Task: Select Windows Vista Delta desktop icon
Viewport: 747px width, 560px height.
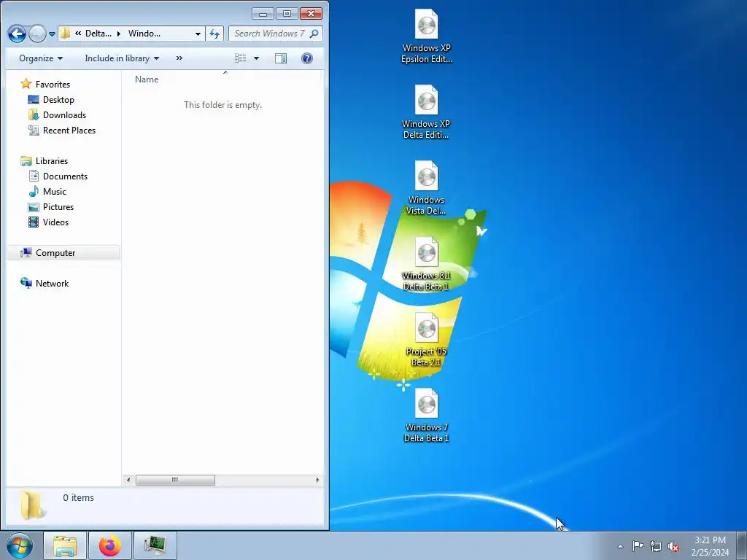Action: pyautogui.click(x=426, y=188)
